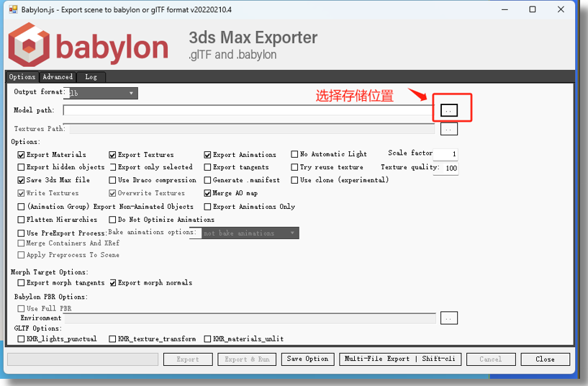Click the Cancel button
588x386 pixels.
pyautogui.click(x=491, y=359)
